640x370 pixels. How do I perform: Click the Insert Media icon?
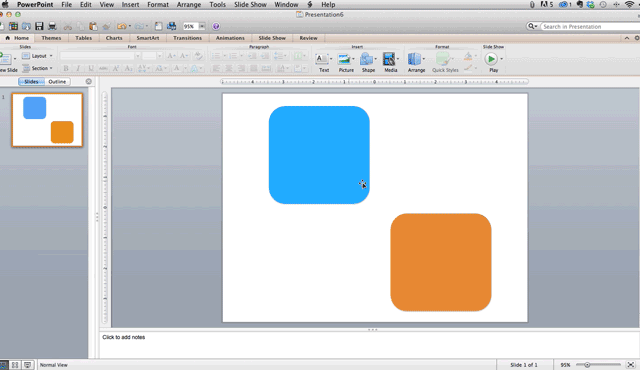[389, 59]
